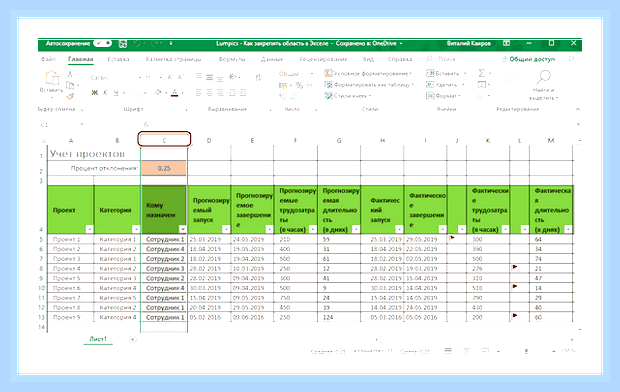
Task: Open Стили ячеек menu
Action: coord(348,96)
